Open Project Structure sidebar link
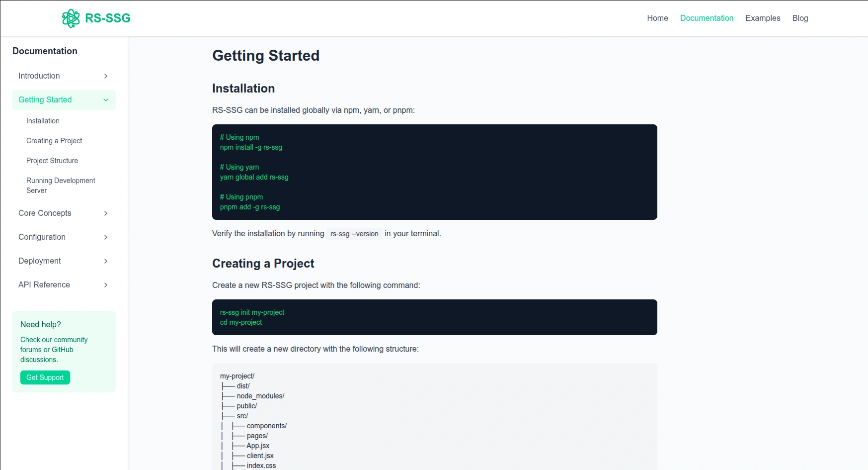Screen dimensions: 868x470 [x=52, y=161]
